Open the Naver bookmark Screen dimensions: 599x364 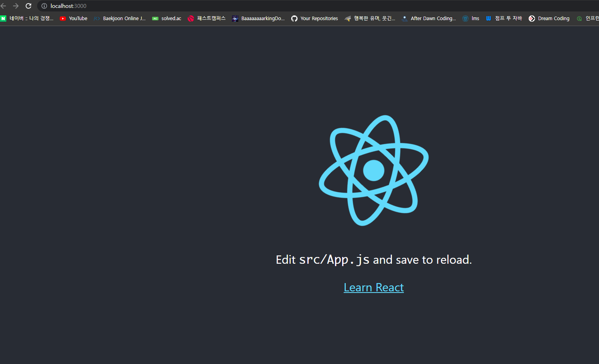(27, 19)
